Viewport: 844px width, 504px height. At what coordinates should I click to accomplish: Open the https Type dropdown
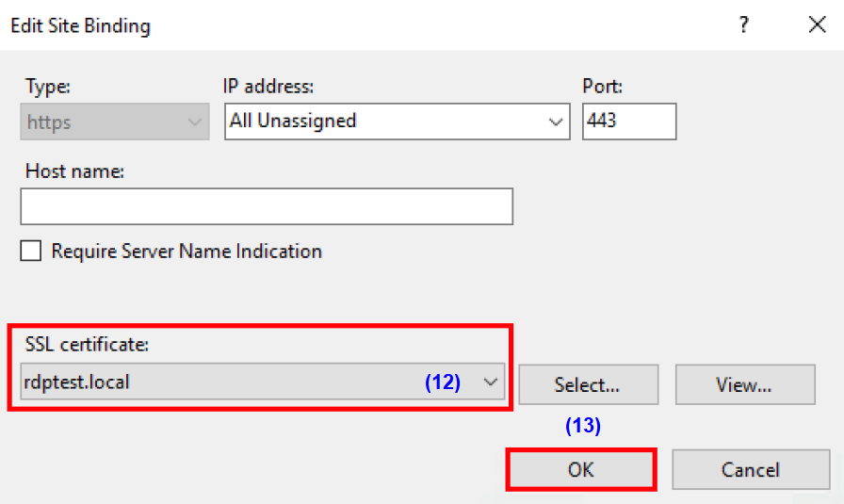(115, 122)
